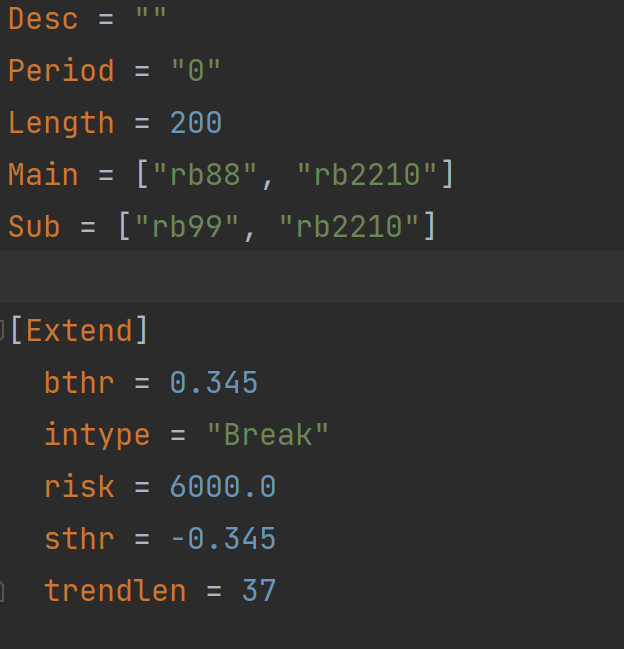Click the [Extend] table header text
This screenshot has height=649, width=624.
(79, 330)
